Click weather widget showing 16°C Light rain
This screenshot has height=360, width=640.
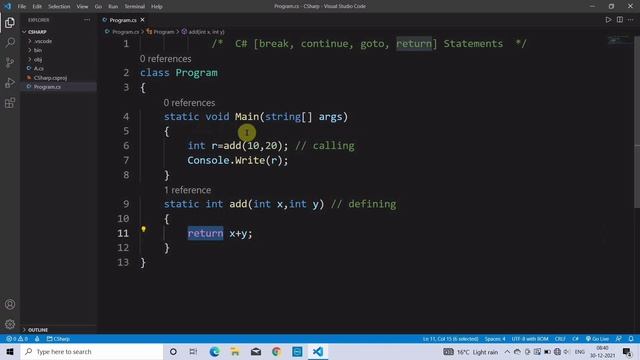(x=471, y=351)
